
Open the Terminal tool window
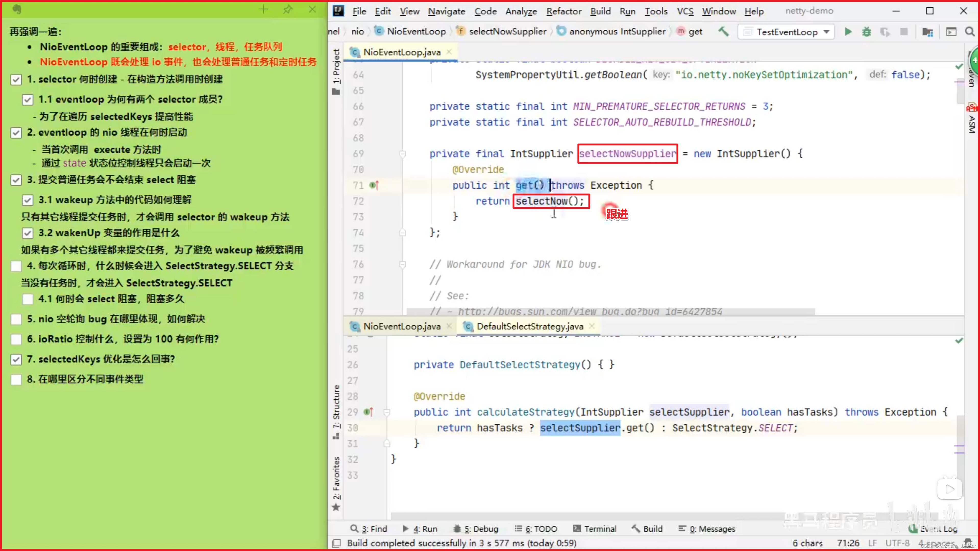(595, 529)
